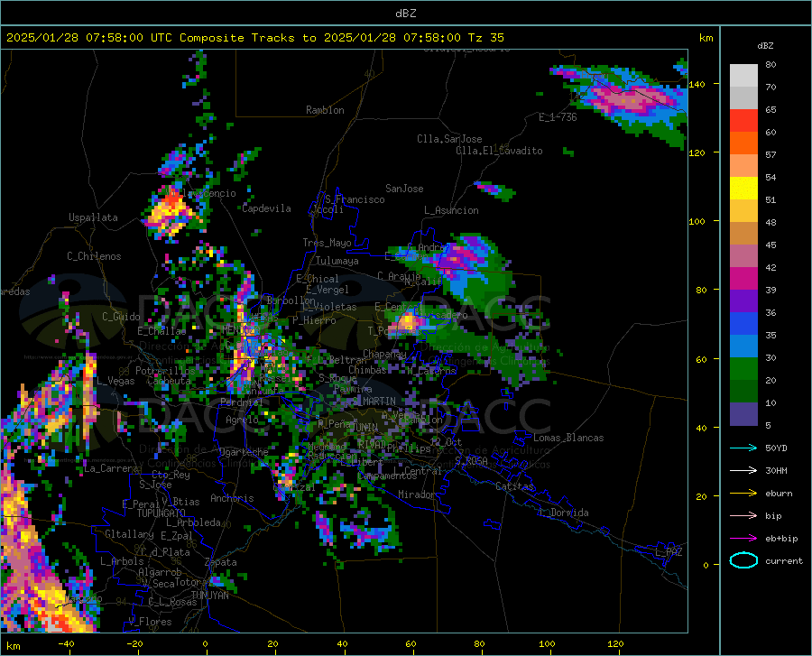Click the magenta eb+bip arrow legend icon
This screenshot has width=812, height=656.
click(x=743, y=539)
